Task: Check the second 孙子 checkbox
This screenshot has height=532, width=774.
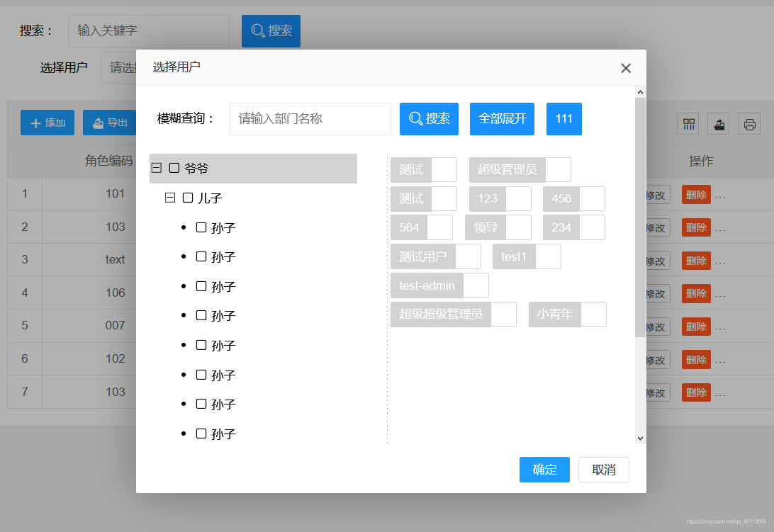Action: 201,256
